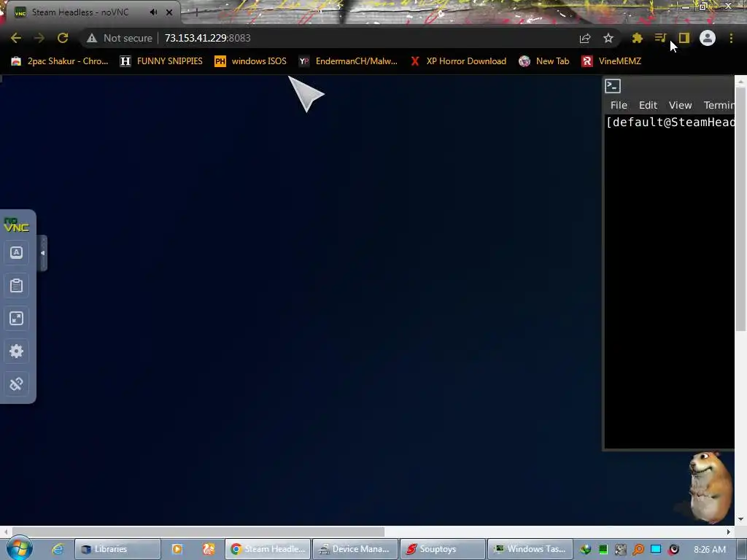Switch to the Souptoys taskbar window
Viewport: 747px width, 560px height.
click(x=443, y=549)
